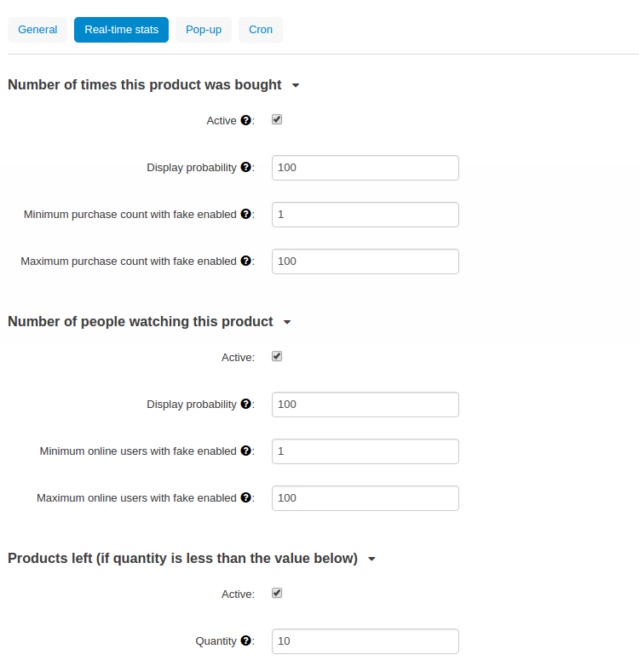Image resolution: width=639 pixels, height=672 pixels.
Task: Collapse Number of people watching this product section
Action: [287, 322]
